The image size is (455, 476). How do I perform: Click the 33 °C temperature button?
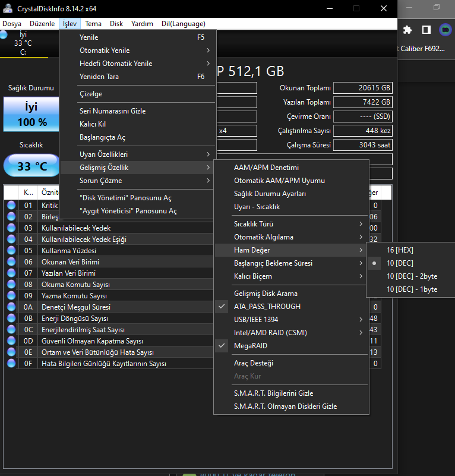pyautogui.click(x=32, y=166)
